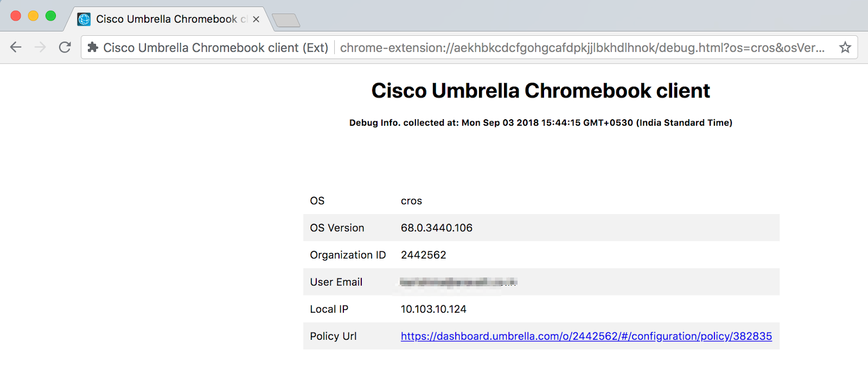Click the browser forward arrow
868x387 pixels.
(x=40, y=47)
